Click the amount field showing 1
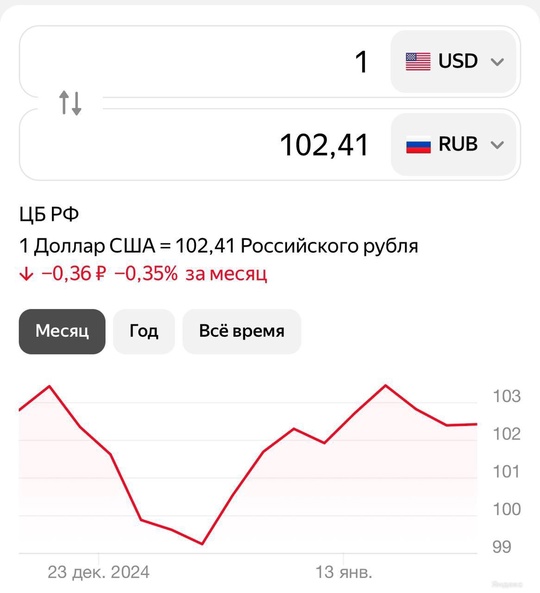Viewport: 540px width, 593px height. pos(205,62)
